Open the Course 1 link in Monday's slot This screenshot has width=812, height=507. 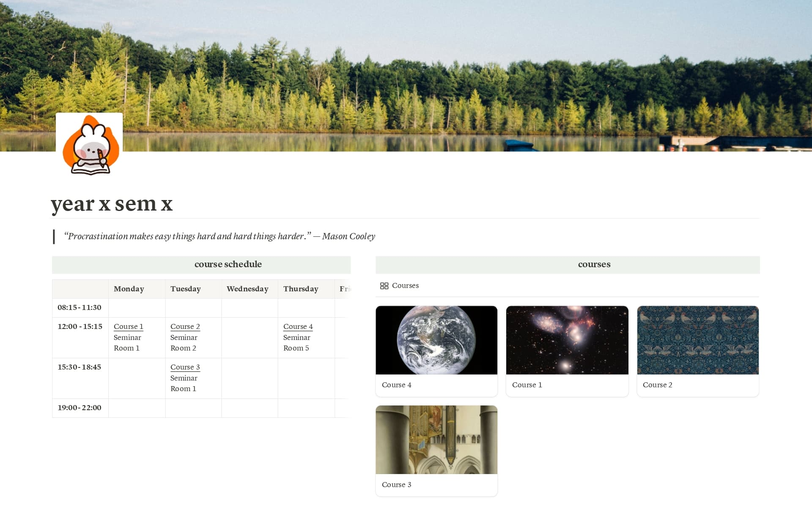click(x=128, y=326)
